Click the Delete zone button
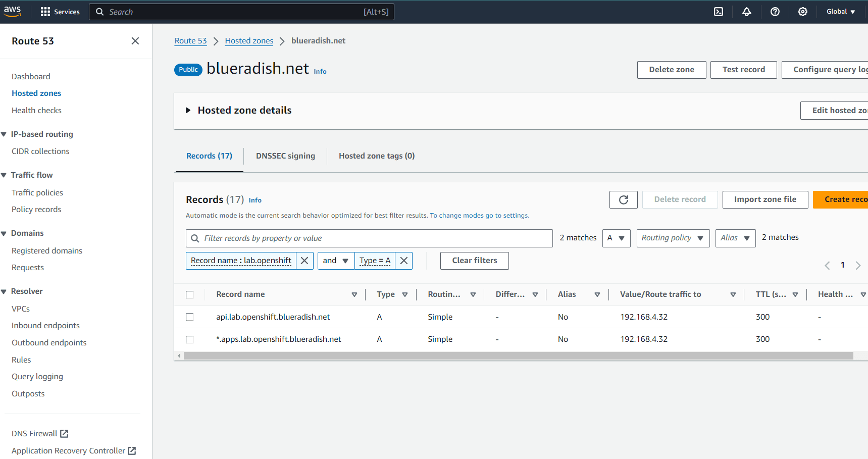Image resolution: width=868 pixels, height=459 pixels. (x=672, y=70)
